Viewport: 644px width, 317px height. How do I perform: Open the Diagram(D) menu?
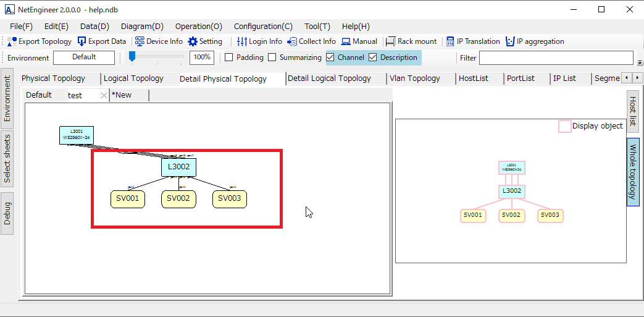[x=142, y=26]
